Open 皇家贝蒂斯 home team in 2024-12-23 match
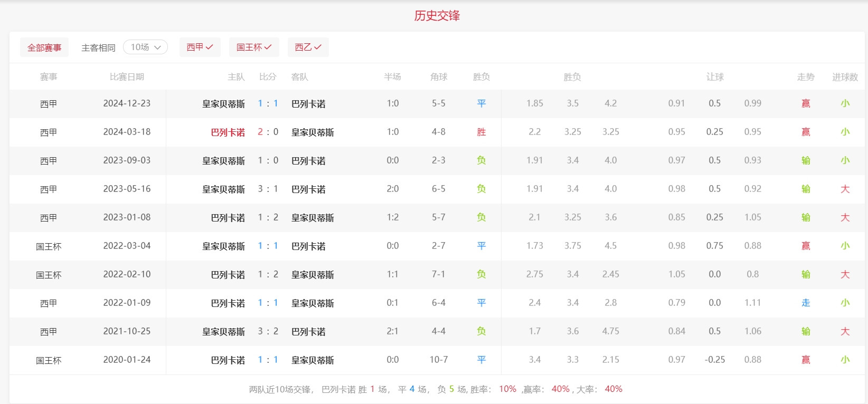 click(223, 104)
